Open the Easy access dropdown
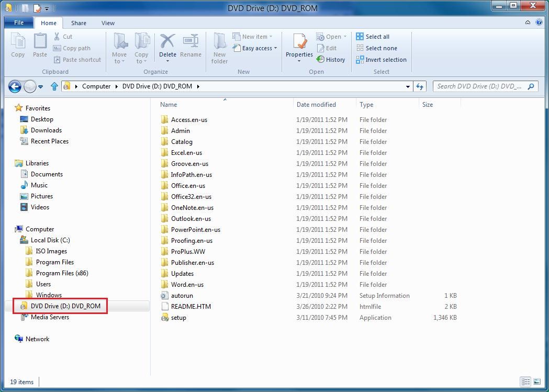The image size is (549, 392). point(255,48)
